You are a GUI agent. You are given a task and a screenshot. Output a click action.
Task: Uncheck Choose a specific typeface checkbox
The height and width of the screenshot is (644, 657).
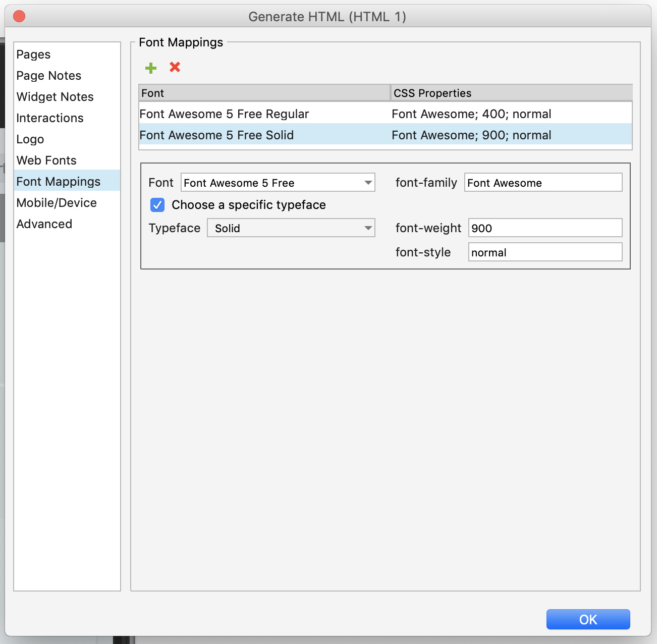click(x=157, y=205)
